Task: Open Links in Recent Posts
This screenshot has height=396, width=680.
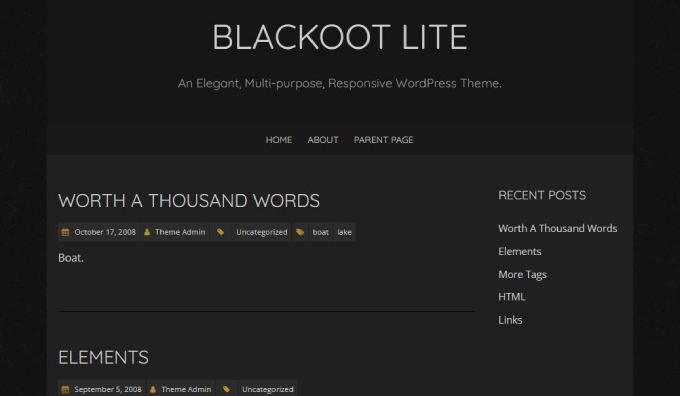Action: pyautogui.click(x=510, y=320)
